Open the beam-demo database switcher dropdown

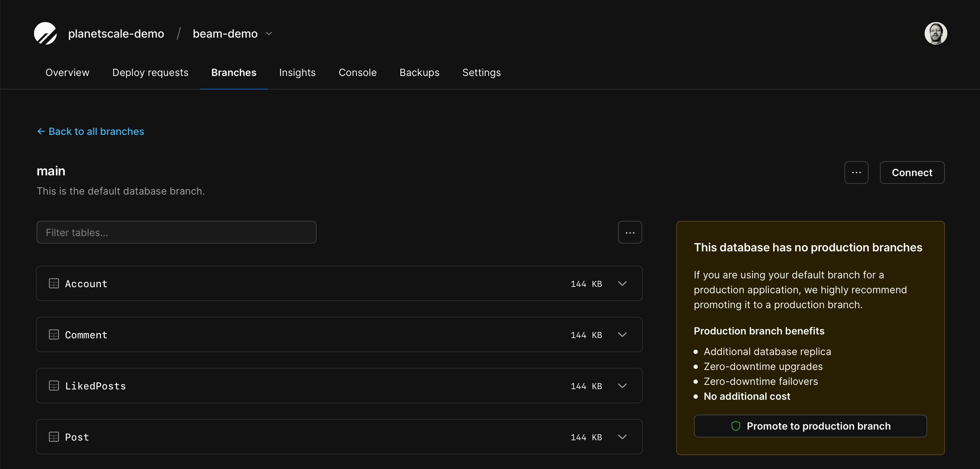coord(269,34)
